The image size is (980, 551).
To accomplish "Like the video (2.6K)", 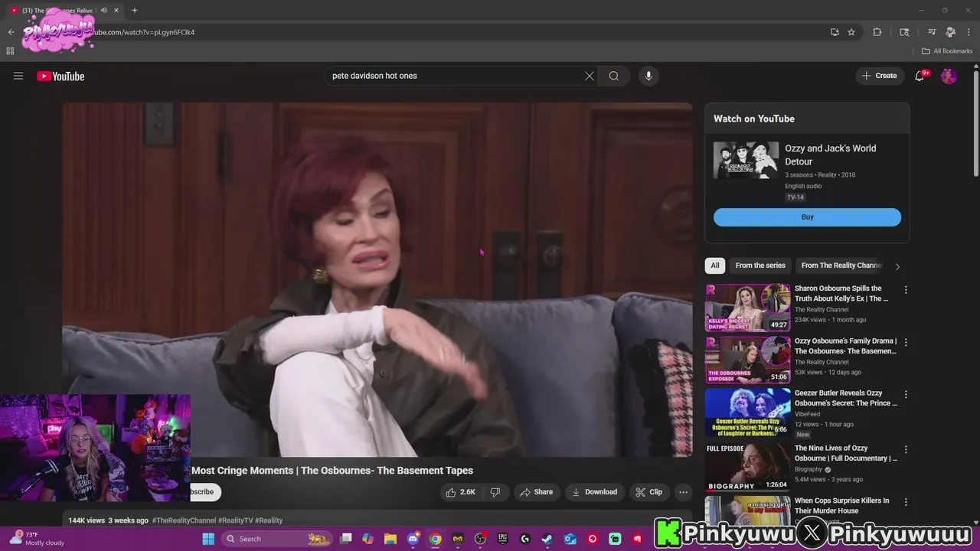I will click(x=461, y=492).
